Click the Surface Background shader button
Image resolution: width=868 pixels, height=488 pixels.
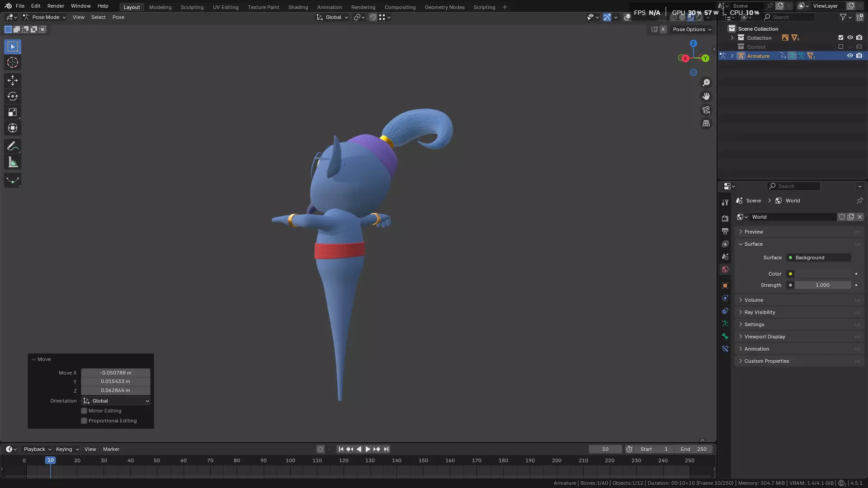click(x=819, y=258)
